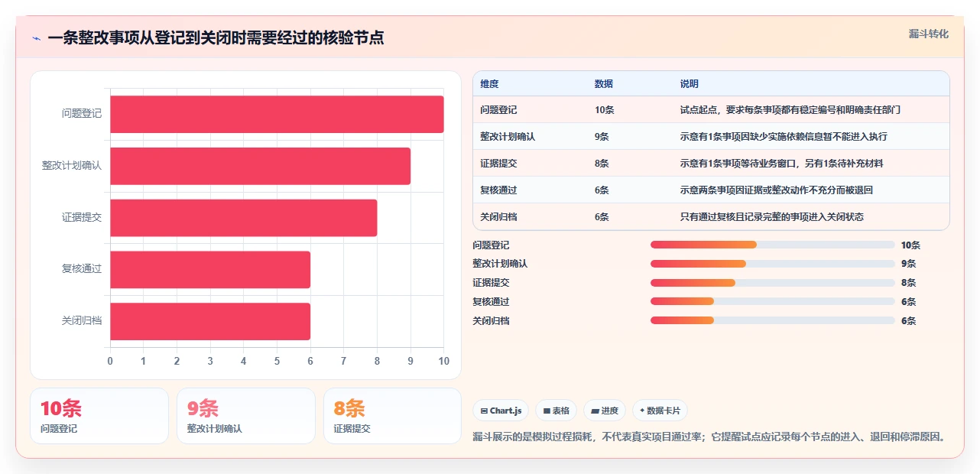
Task: Click the page title 一条整改事项从登记到关闭
Action: [216, 38]
